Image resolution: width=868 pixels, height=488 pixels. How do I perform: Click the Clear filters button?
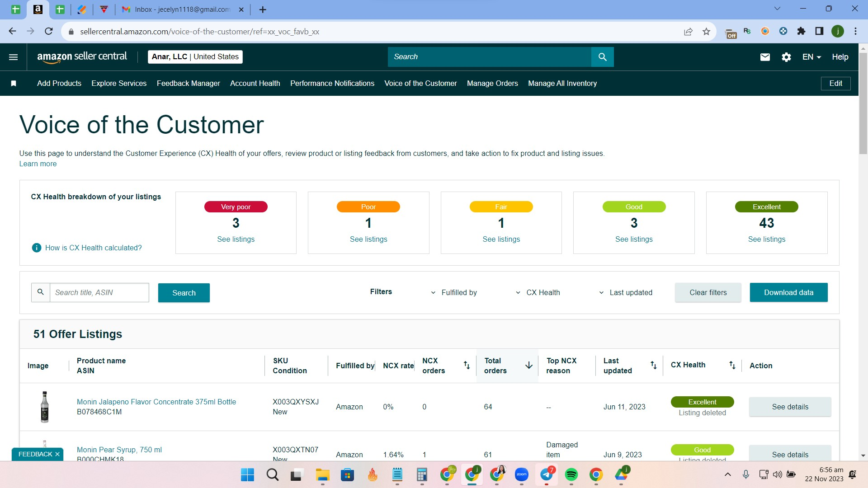pos(708,292)
